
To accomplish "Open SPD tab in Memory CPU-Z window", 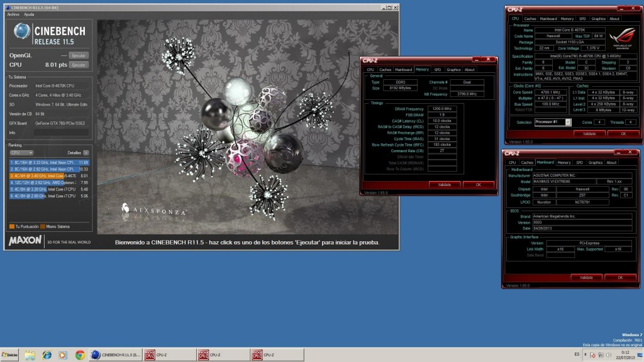I will point(438,70).
